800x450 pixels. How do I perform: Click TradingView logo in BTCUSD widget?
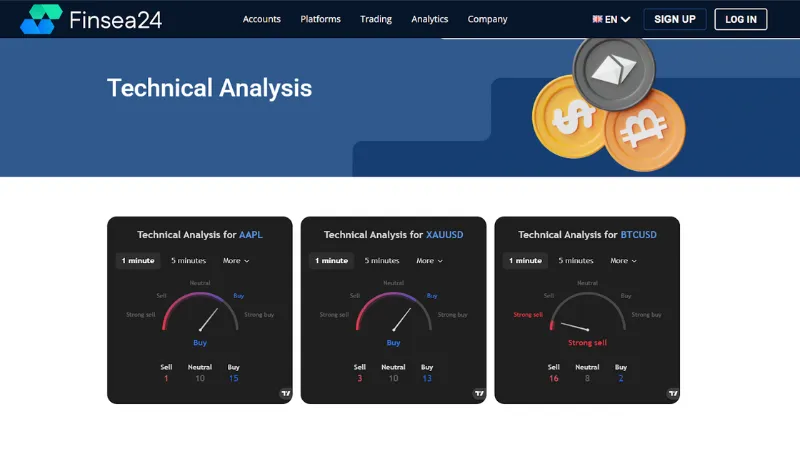click(672, 394)
